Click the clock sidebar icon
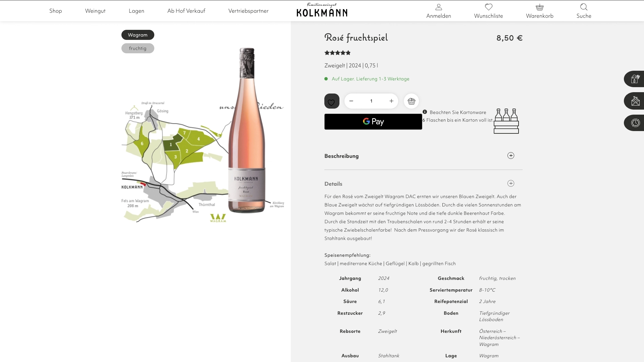This screenshot has width=644, height=362. click(x=635, y=123)
